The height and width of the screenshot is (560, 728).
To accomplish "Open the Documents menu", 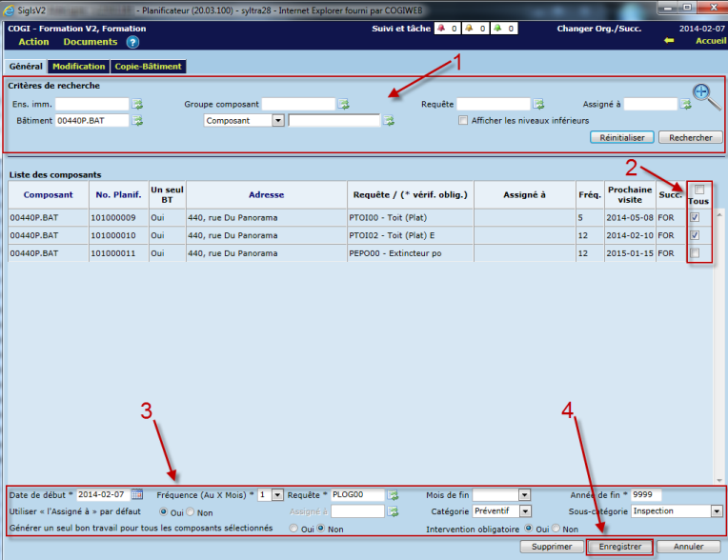I will point(91,42).
